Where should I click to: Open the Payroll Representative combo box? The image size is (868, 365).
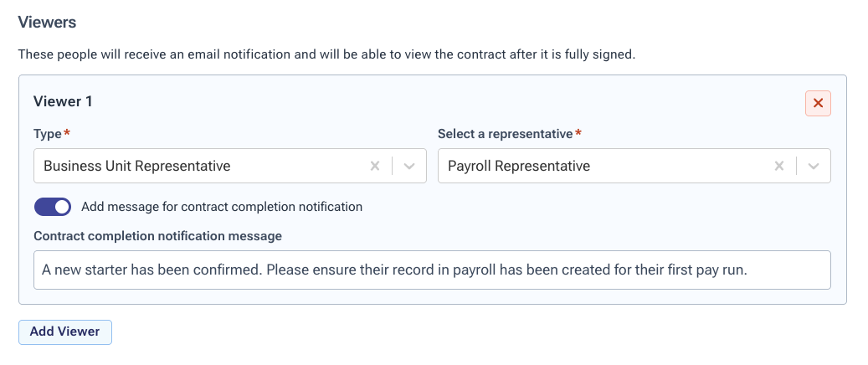tap(603, 166)
